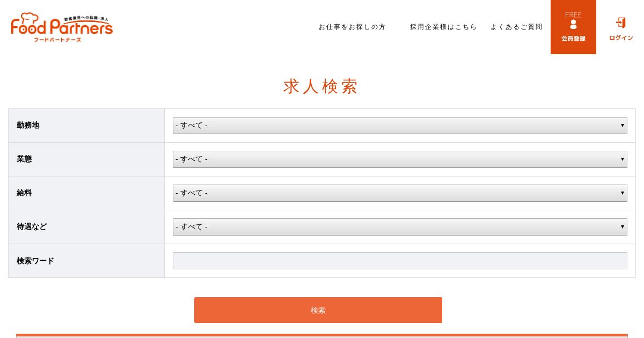Click the member registration person icon
Viewport: 644px width, 338px height.
(x=573, y=24)
